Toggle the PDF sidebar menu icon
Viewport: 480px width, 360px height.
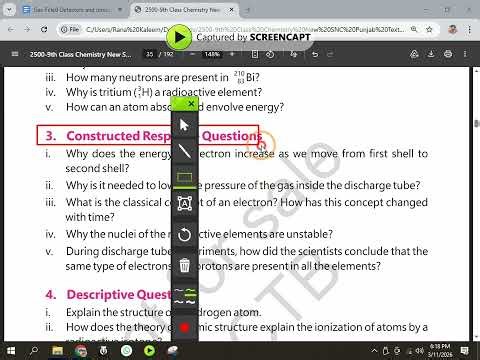pos(15,54)
